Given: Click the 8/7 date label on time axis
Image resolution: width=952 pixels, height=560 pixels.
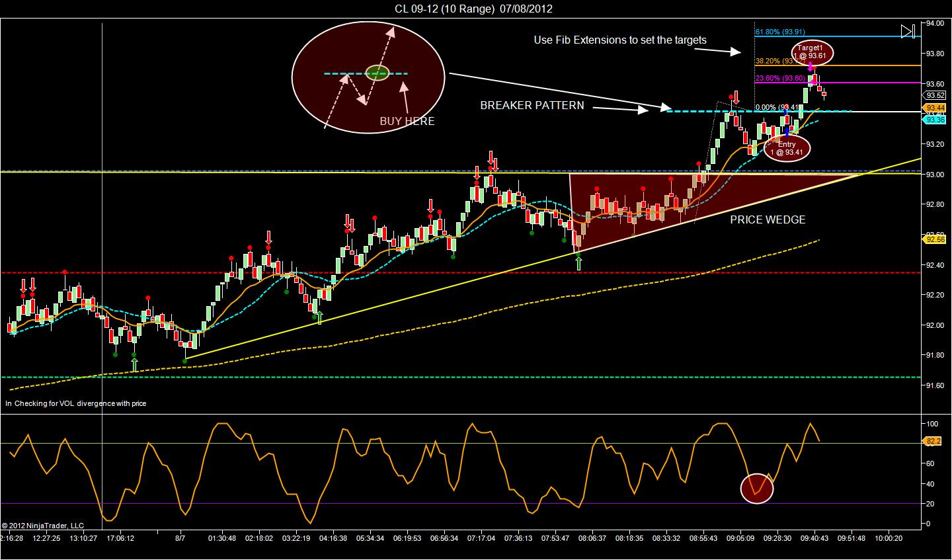Looking at the screenshot, I should (x=180, y=538).
